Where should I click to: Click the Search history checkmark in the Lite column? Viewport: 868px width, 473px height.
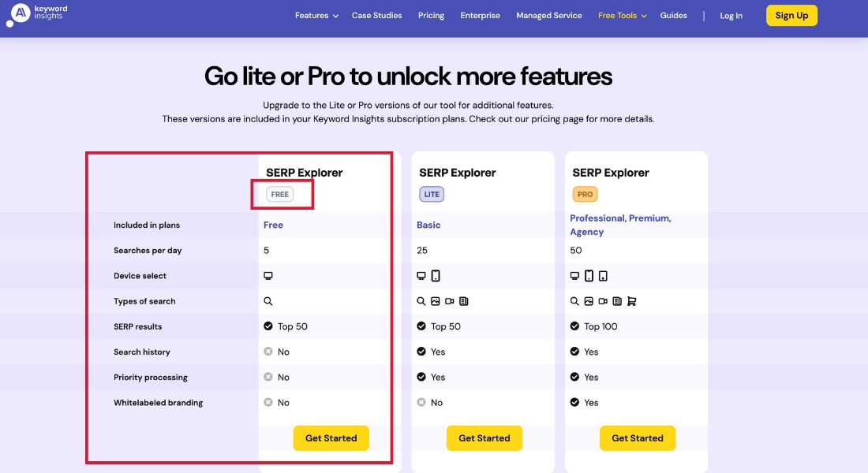421,352
